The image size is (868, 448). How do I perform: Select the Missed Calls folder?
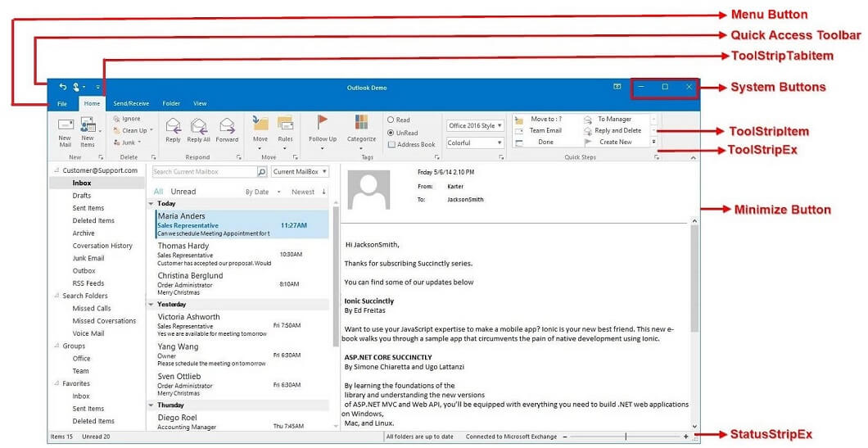click(92, 309)
